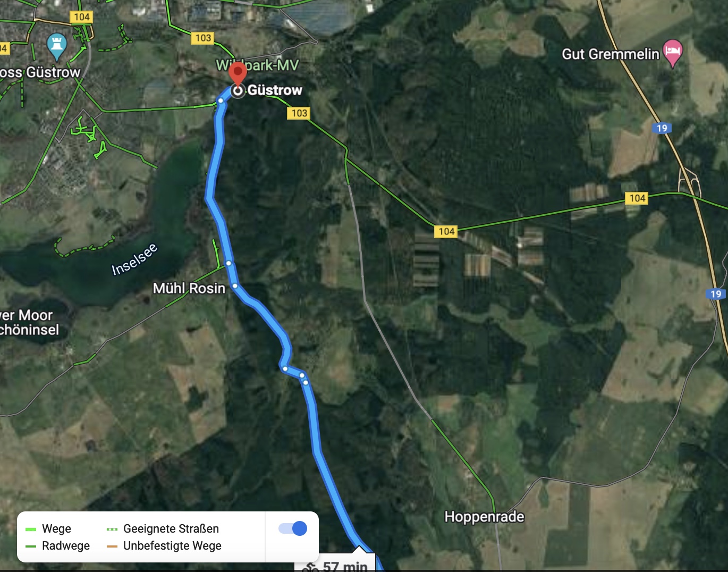Click the Radwege legend entry
This screenshot has width=728, height=572.
tap(57, 545)
